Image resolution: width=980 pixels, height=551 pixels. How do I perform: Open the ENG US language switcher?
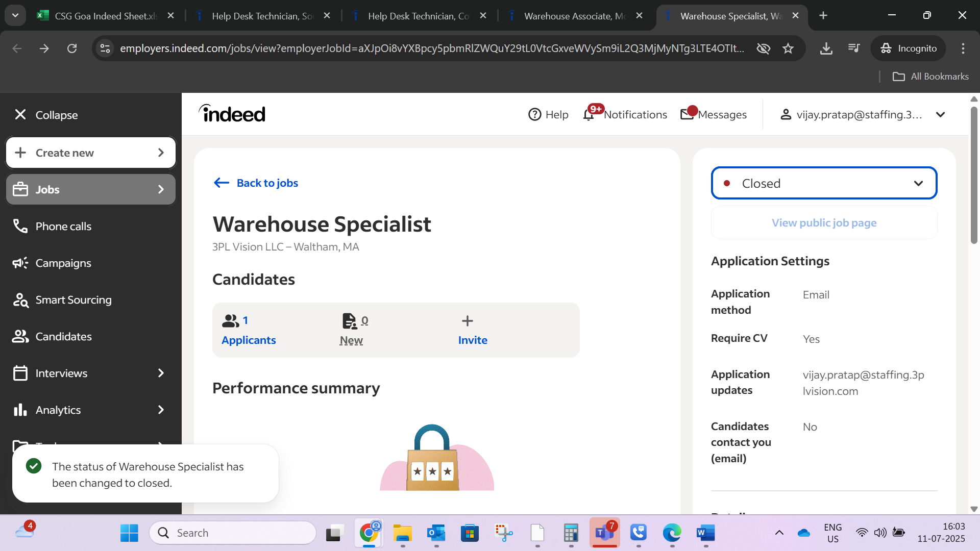pyautogui.click(x=832, y=533)
